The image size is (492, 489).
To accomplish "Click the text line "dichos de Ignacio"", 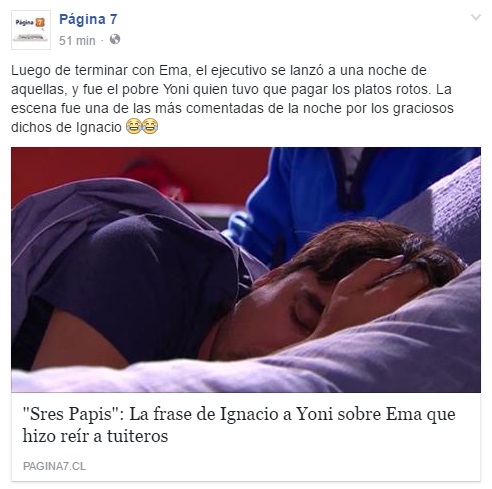I will tap(66, 127).
